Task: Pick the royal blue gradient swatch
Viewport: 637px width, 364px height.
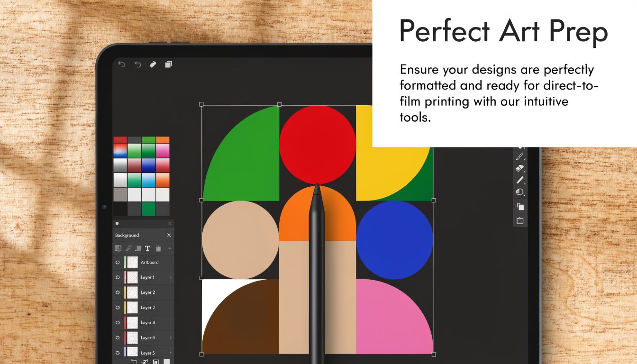Action: coord(149,165)
